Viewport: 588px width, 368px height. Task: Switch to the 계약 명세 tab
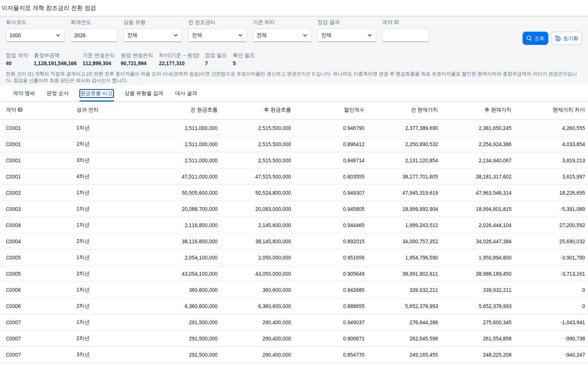pyautogui.click(x=24, y=93)
